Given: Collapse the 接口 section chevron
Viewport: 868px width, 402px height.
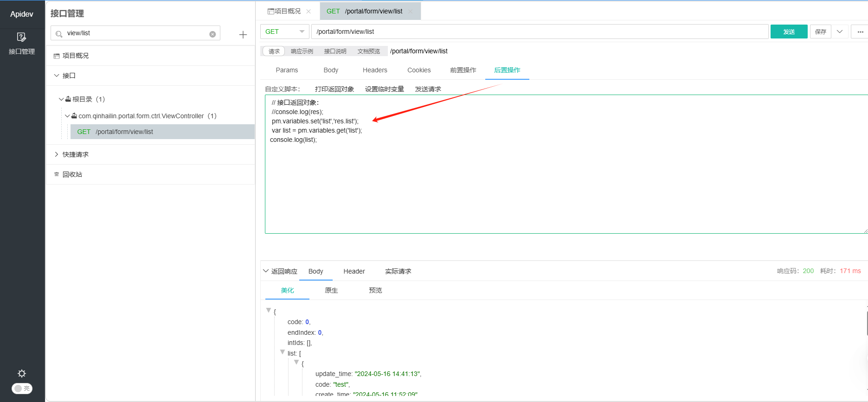Looking at the screenshot, I should click(x=57, y=76).
